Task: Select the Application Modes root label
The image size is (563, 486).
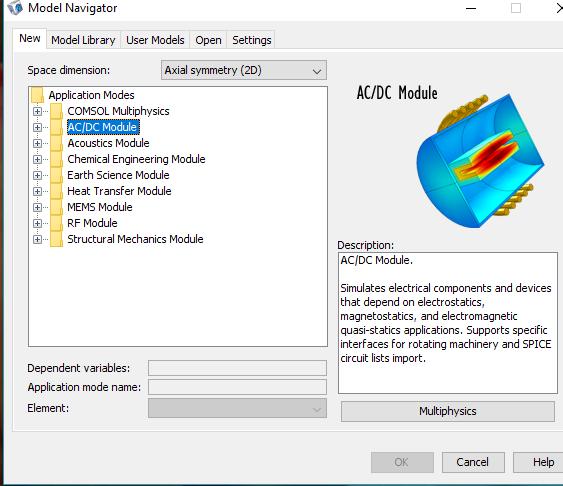Action: tap(91, 95)
